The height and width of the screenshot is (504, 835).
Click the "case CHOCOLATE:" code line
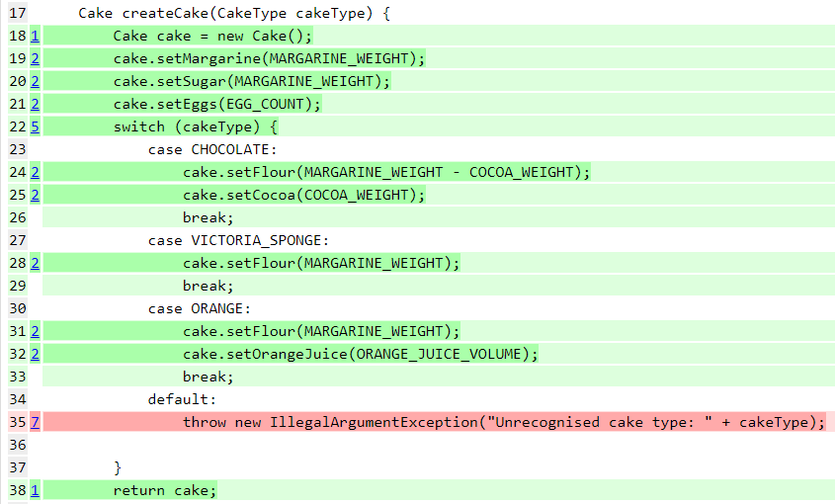click(x=212, y=149)
